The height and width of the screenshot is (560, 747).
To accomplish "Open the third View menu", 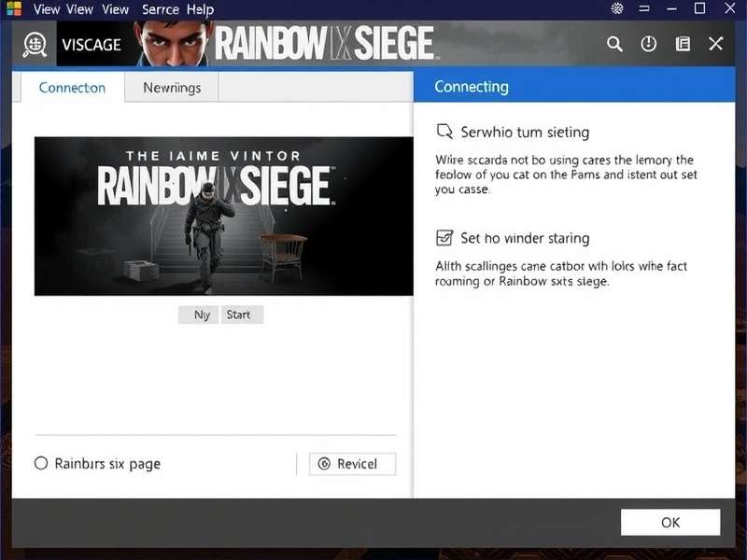I will pyautogui.click(x=115, y=9).
